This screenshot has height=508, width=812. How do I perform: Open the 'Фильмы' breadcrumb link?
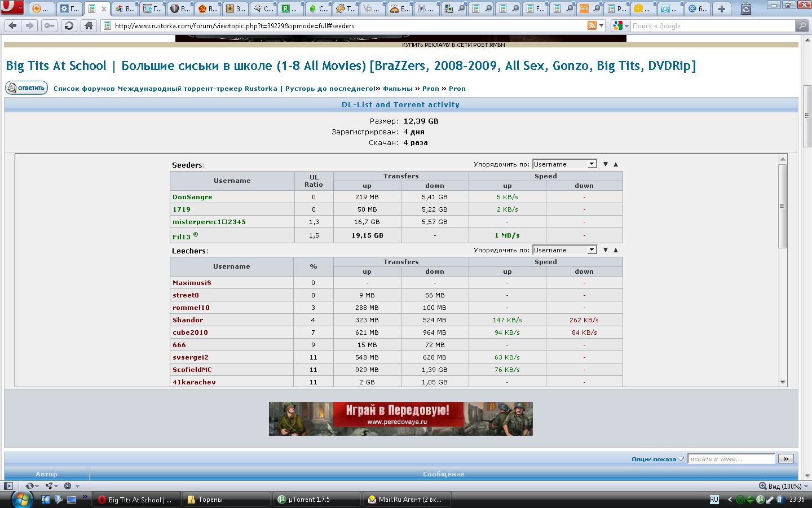click(398, 89)
